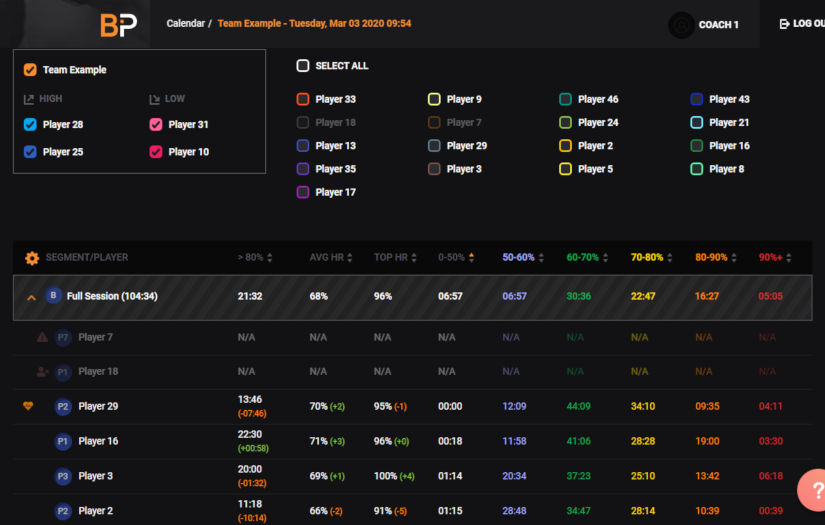Screen dimensions: 825x525
Task: Uncheck the Team Example checkbox
Action: coord(30,70)
